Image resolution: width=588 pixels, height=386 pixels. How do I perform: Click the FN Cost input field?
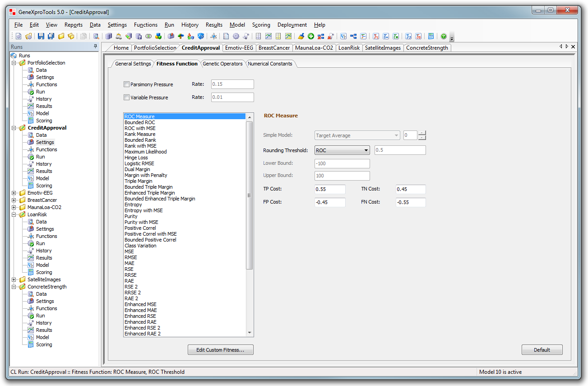coord(410,202)
